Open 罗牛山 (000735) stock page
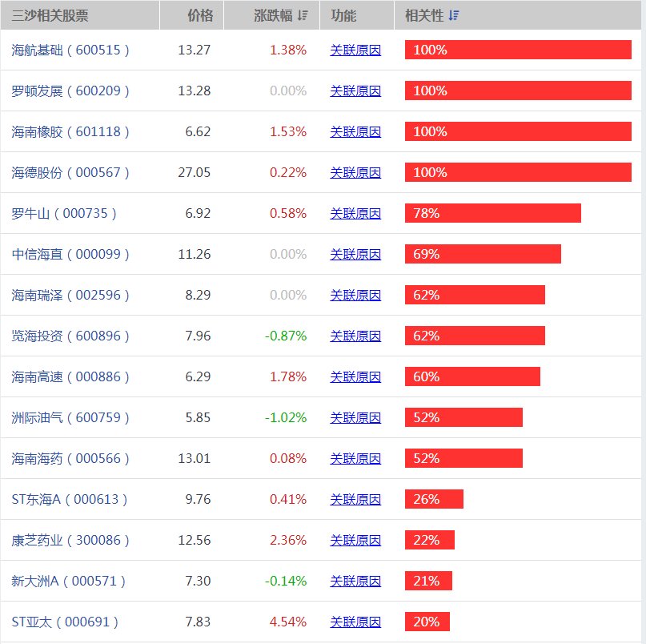646x644 pixels. (64, 213)
